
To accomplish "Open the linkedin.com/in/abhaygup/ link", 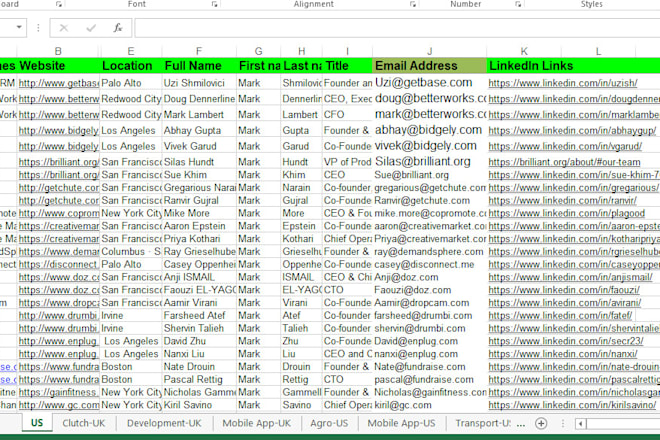I will click(572, 131).
